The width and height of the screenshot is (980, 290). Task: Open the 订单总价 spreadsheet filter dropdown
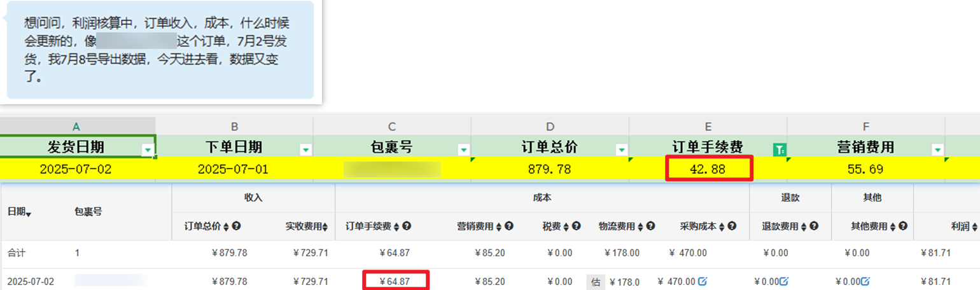(622, 149)
